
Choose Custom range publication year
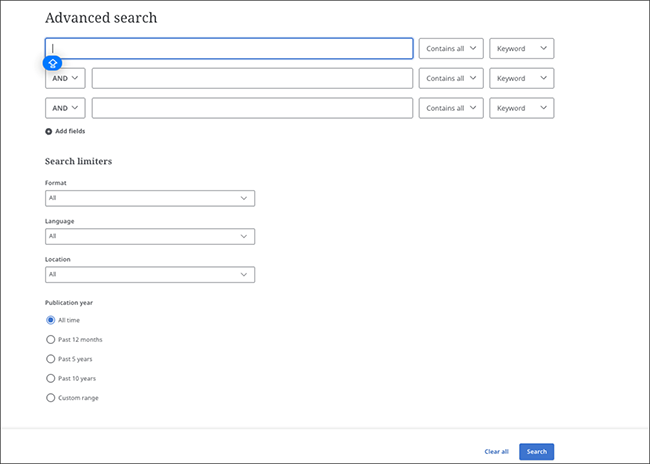tap(51, 398)
